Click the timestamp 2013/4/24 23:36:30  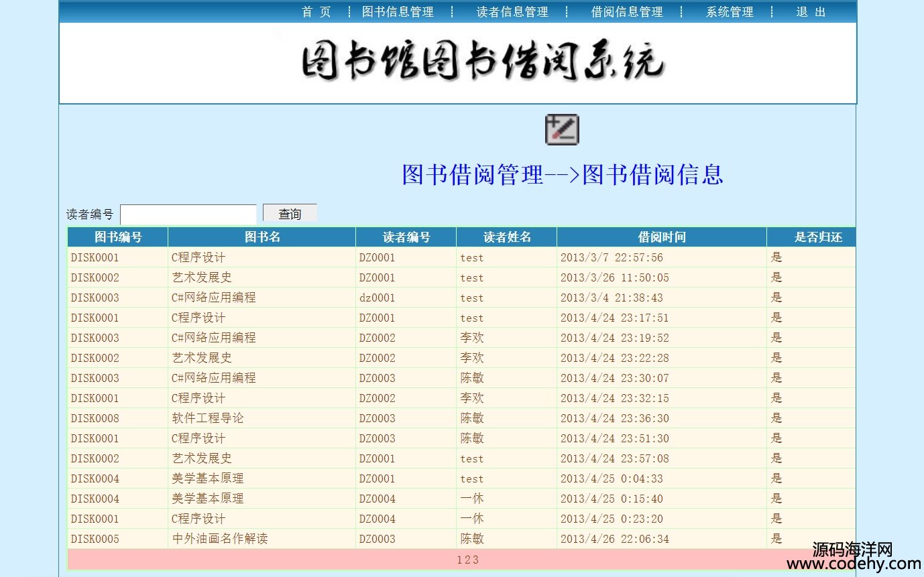tap(615, 418)
